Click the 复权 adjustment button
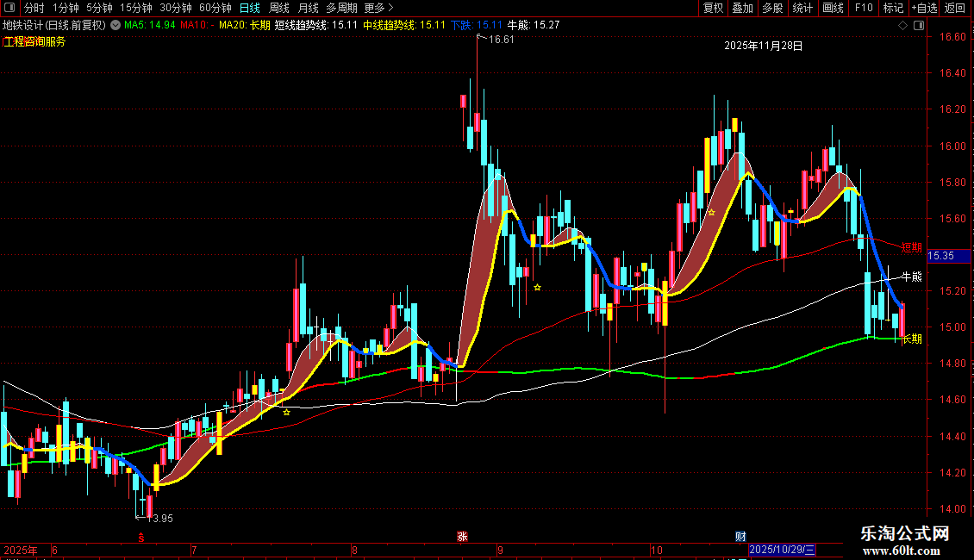The width and height of the screenshot is (974, 560). (x=713, y=8)
